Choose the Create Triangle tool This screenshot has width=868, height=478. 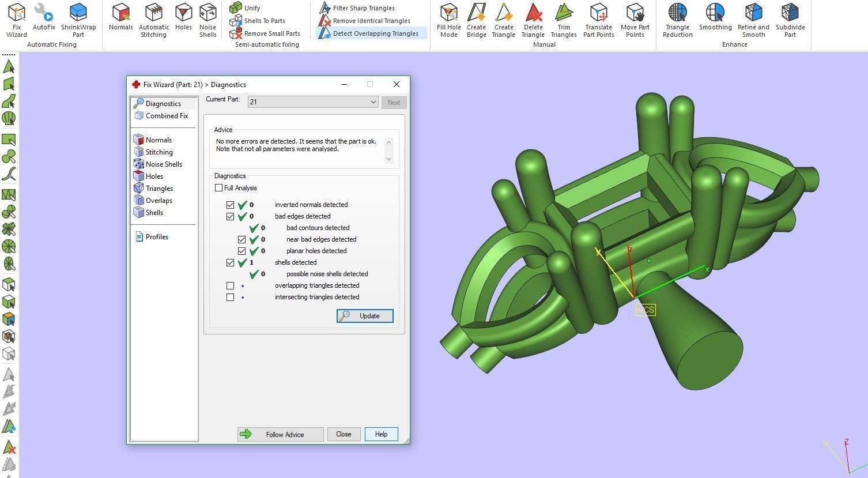point(504,20)
